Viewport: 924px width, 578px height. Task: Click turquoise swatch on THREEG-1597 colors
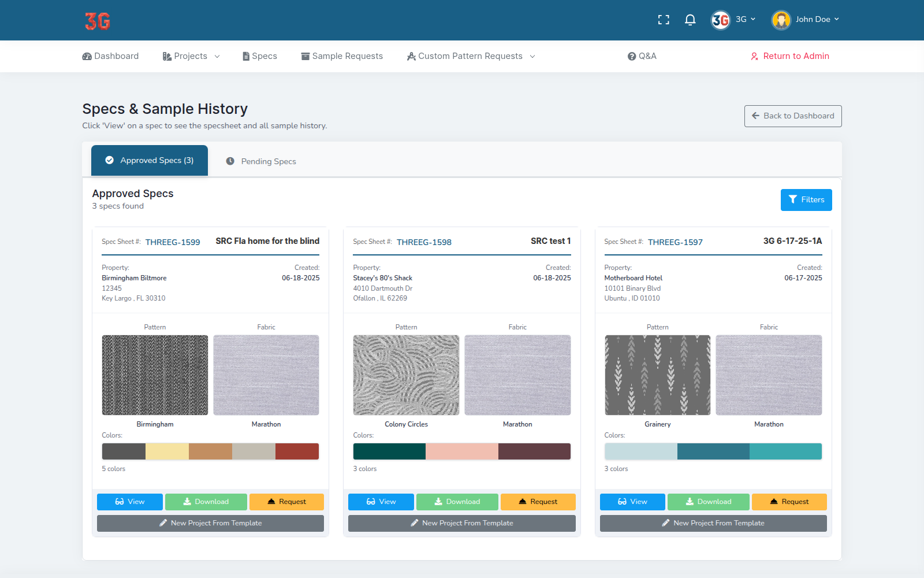(785, 451)
